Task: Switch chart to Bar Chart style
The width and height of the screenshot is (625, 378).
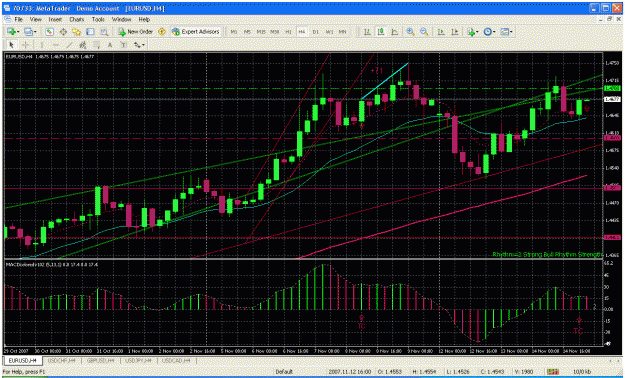Action: pyautogui.click(x=367, y=32)
